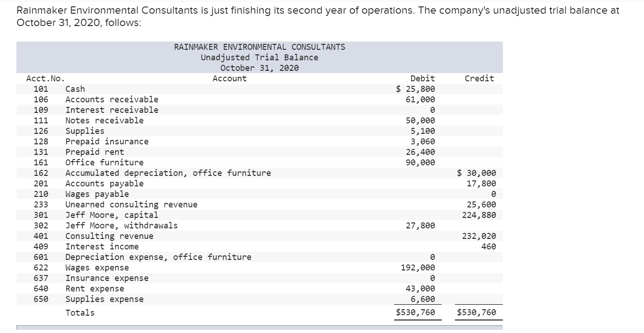Select the 90,000 Office furniture debit
The width and height of the screenshot is (644, 333).
pos(420,162)
